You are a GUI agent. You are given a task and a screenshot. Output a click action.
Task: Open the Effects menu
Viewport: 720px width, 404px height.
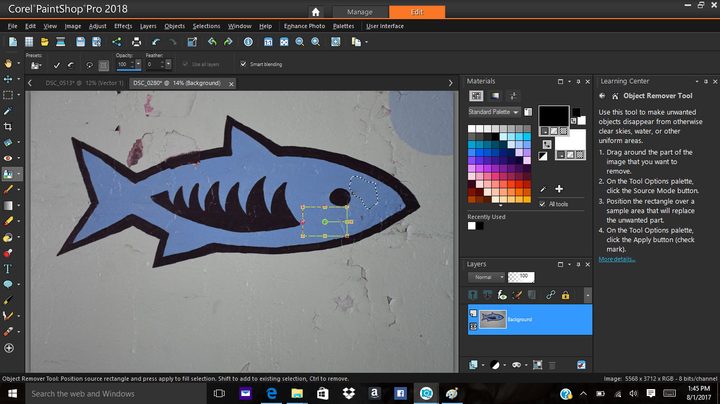point(123,26)
